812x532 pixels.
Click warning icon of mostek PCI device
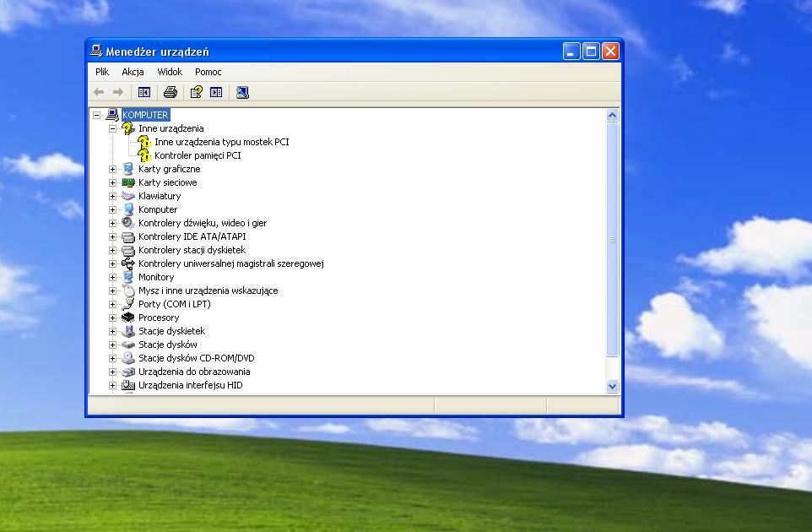(x=144, y=141)
